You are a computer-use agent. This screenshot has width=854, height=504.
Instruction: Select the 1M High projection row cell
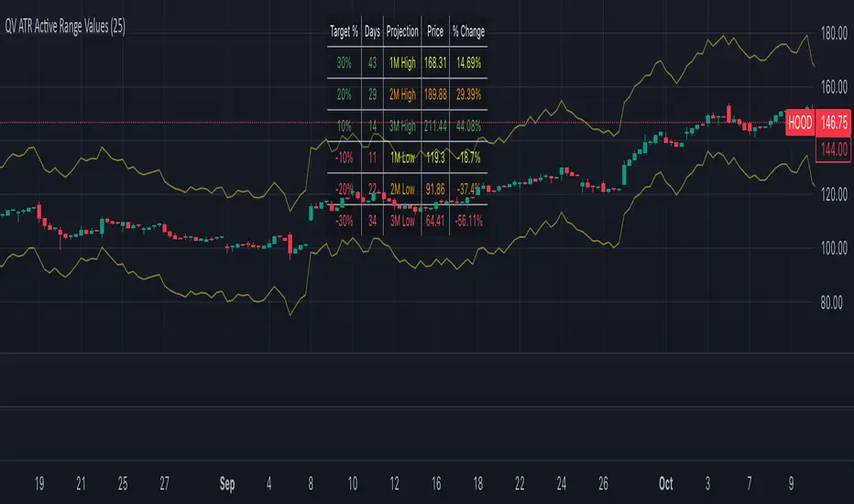coord(402,63)
